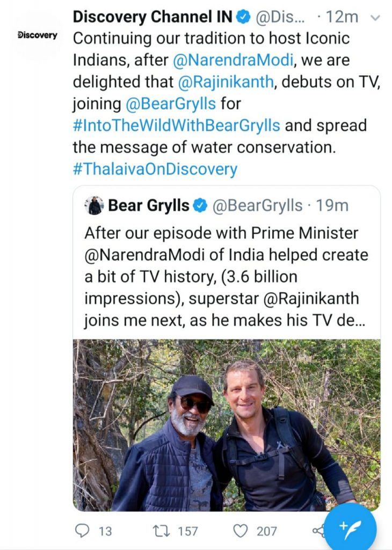Like the tweet with heart icon
The width and height of the screenshot is (392, 550).
(241, 531)
